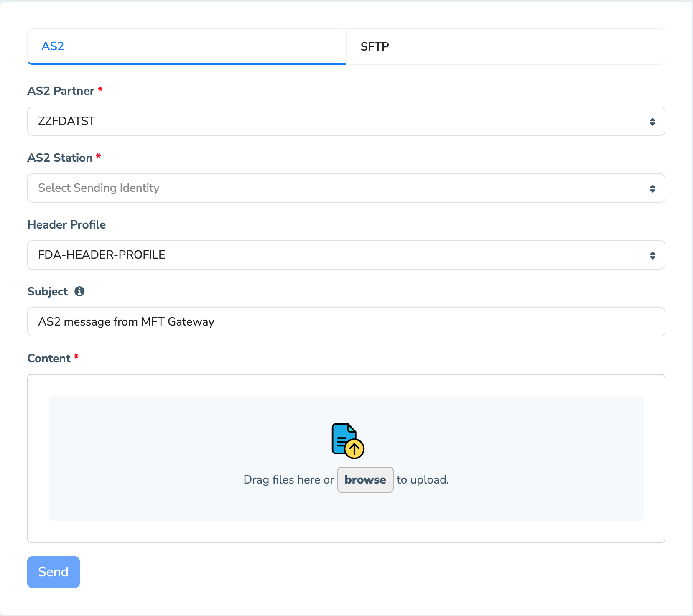Click the 'Drag files here or' text
This screenshot has height=616, width=693.
[x=289, y=480]
